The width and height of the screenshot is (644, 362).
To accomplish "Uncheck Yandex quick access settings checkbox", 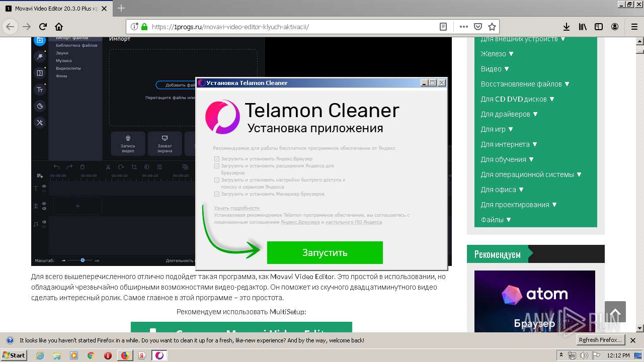I will pos(217,179).
